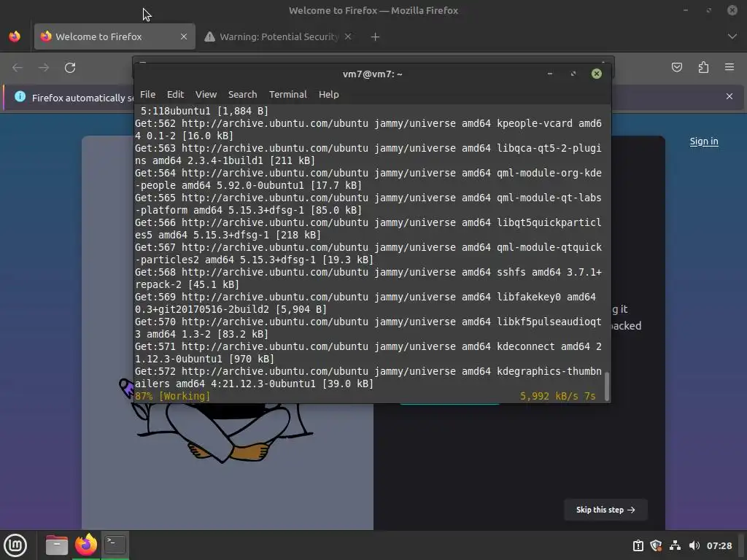Open the clipboard tray icon
Viewport: 747px width, 560px height.
638,545
